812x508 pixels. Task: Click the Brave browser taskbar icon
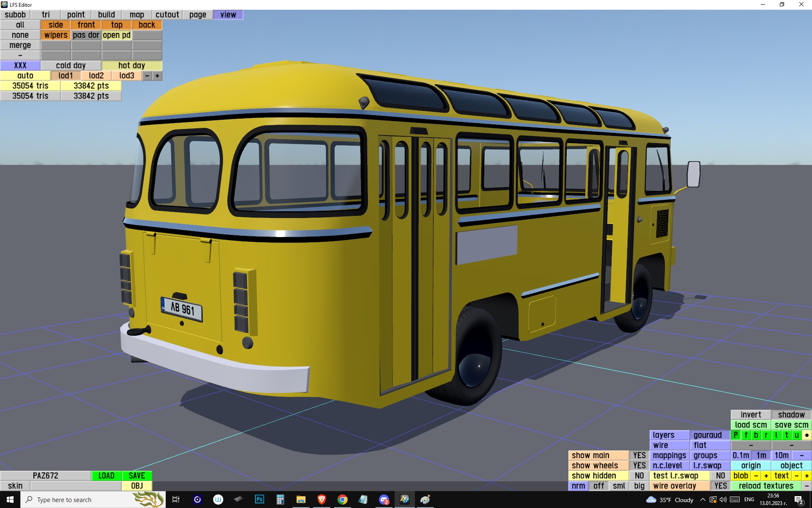coord(321,500)
